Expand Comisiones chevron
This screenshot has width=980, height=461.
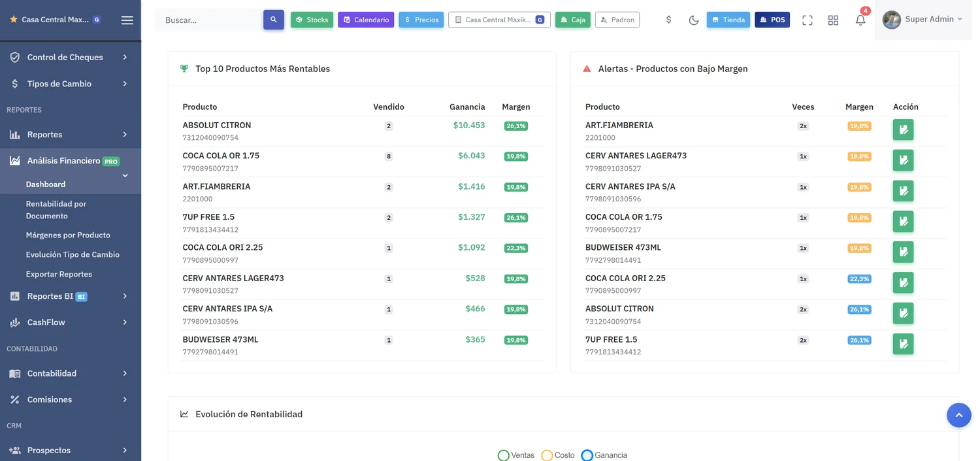[x=125, y=400]
